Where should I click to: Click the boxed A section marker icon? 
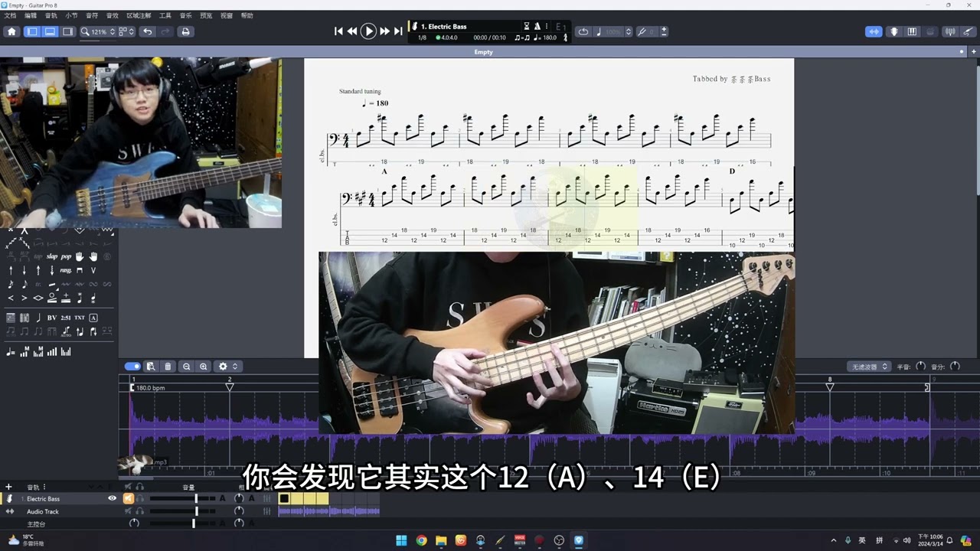[x=93, y=318]
